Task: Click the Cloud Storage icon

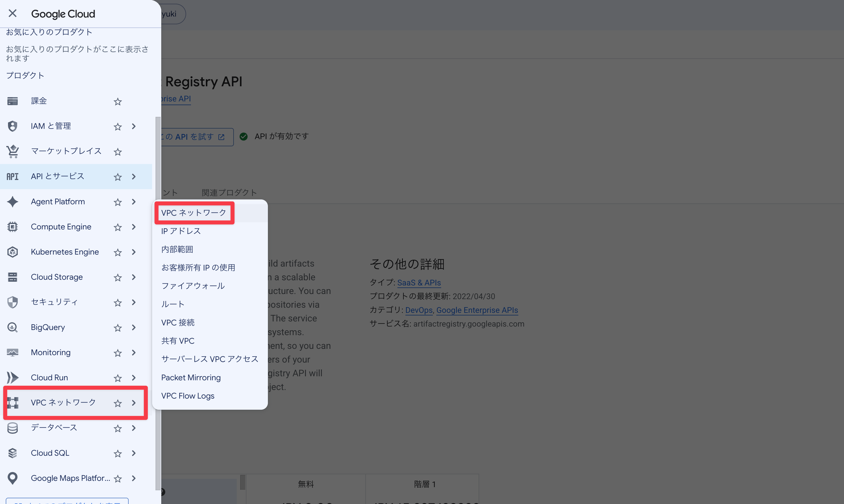Action: [x=13, y=277]
